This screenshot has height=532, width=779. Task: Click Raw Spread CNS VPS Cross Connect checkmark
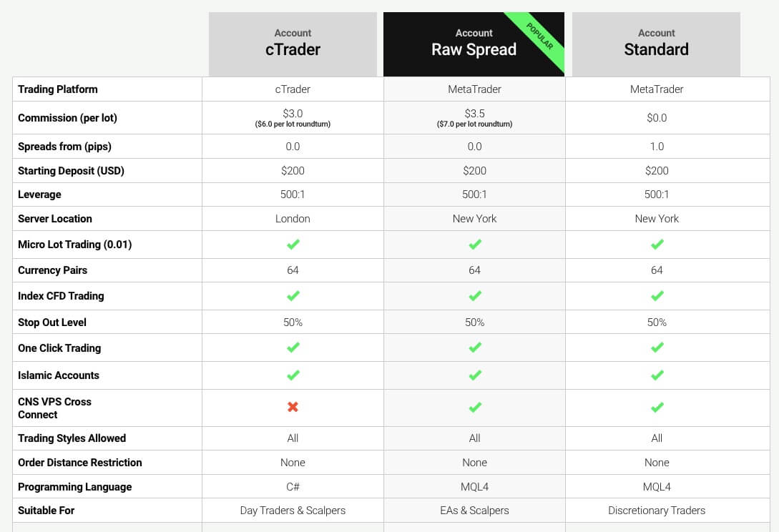[474, 407]
